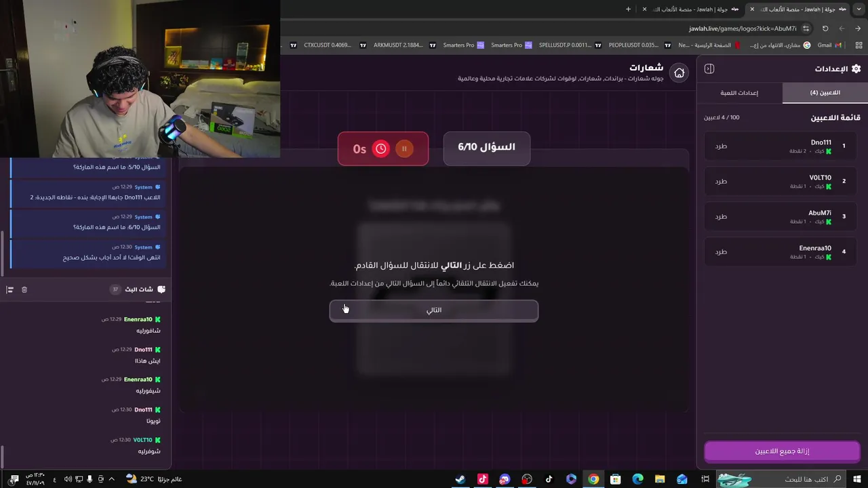Click the gear icon next to الإعدادات
The height and width of the screenshot is (488, 868).
tap(856, 68)
